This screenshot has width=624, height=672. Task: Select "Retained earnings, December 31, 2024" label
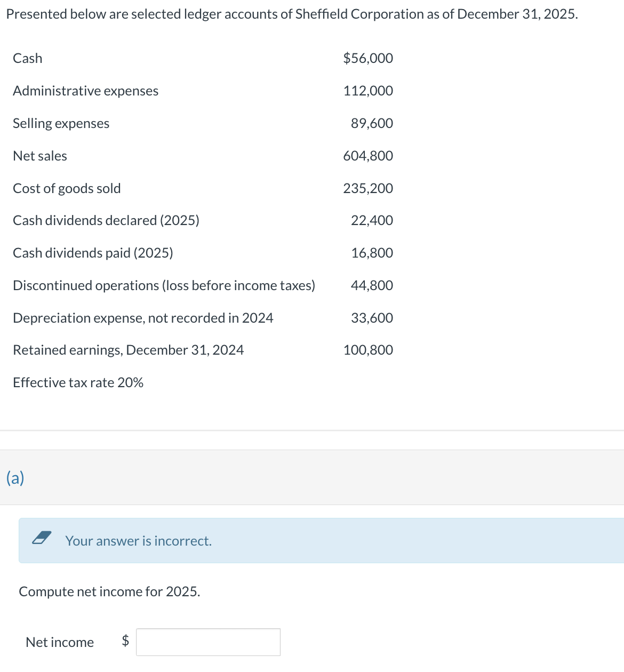pos(128,350)
